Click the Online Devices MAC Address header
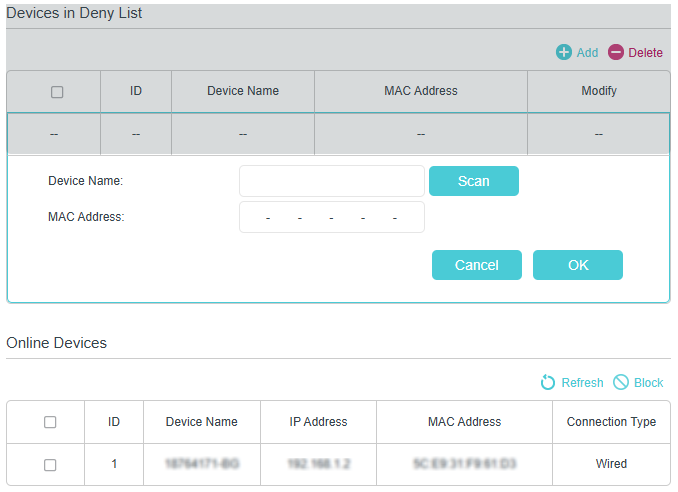The image size is (678, 492). [x=464, y=422]
